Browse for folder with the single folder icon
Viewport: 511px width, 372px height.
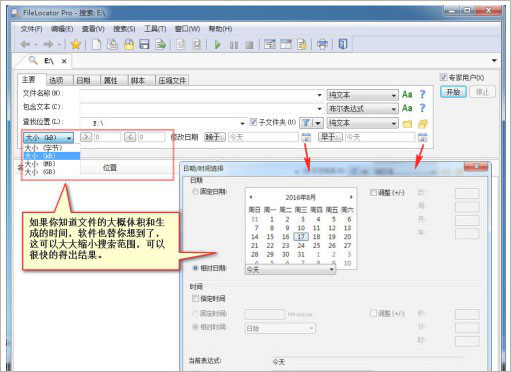(x=407, y=124)
